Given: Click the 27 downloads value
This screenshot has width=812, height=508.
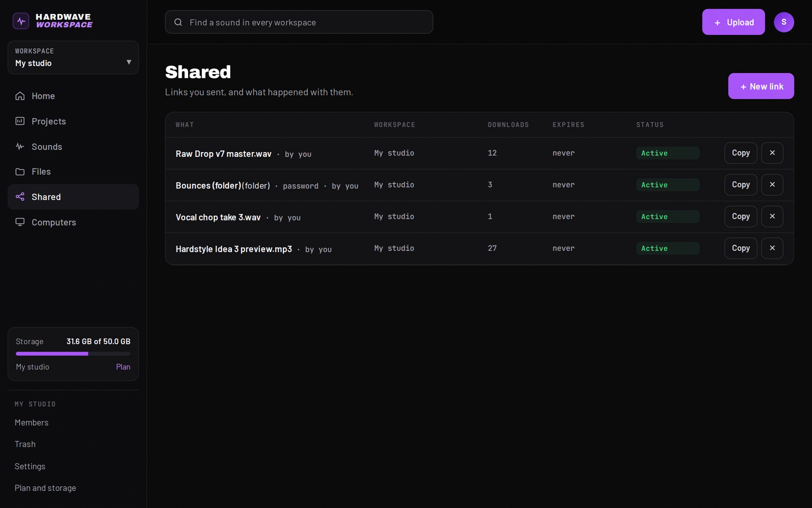Looking at the screenshot, I should click(x=492, y=248).
